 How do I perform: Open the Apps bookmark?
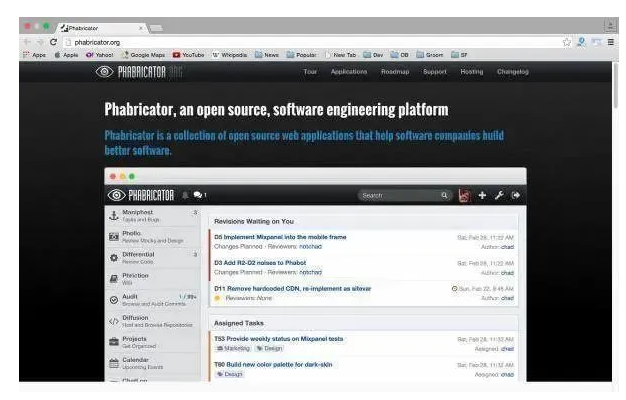[x=35, y=55]
